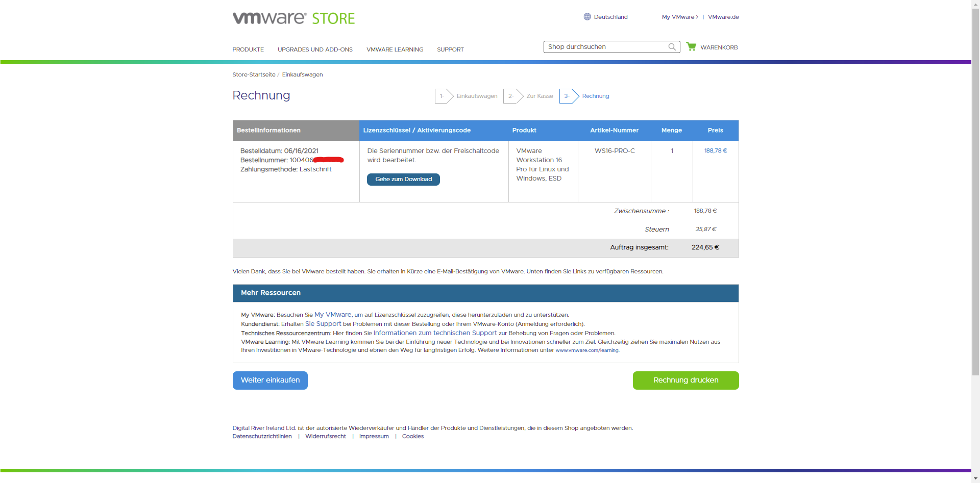Open the Widerrufsrecht footer link
Image resolution: width=980 pixels, height=483 pixels.
point(326,436)
